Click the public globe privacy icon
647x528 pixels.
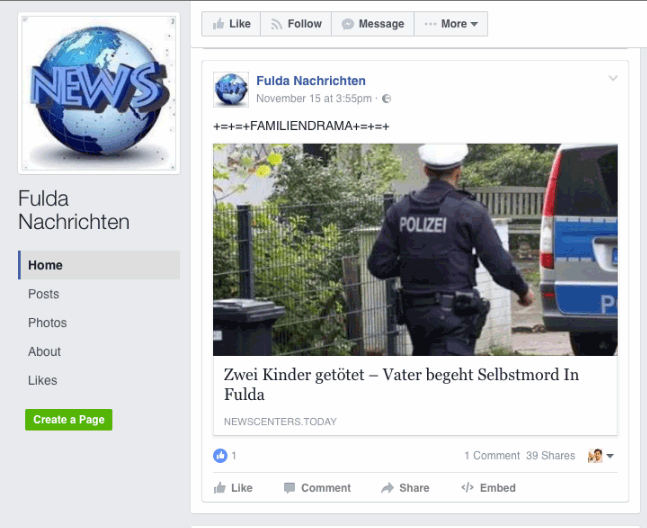pos(387,99)
